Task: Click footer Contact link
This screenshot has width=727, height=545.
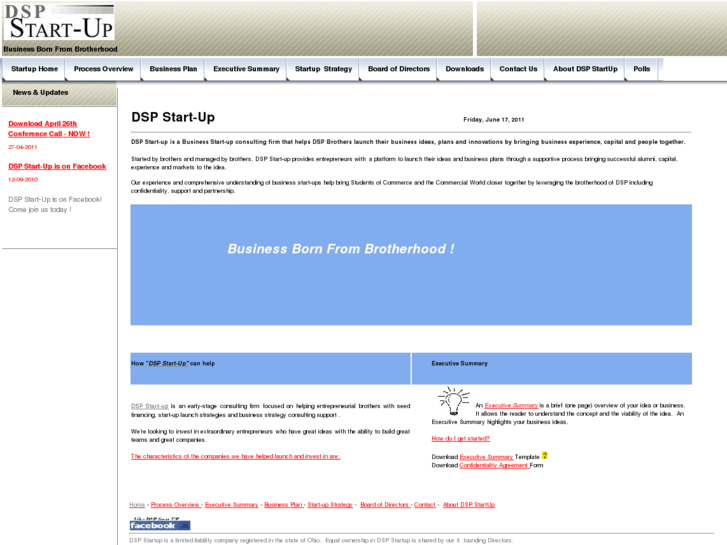Action: coord(425,505)
